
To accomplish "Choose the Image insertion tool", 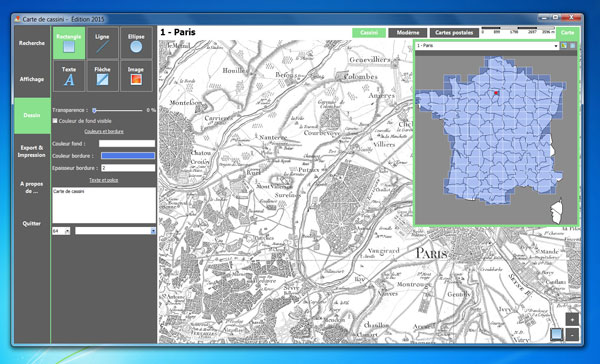I will pyautogui.click(x=136, y=76).
